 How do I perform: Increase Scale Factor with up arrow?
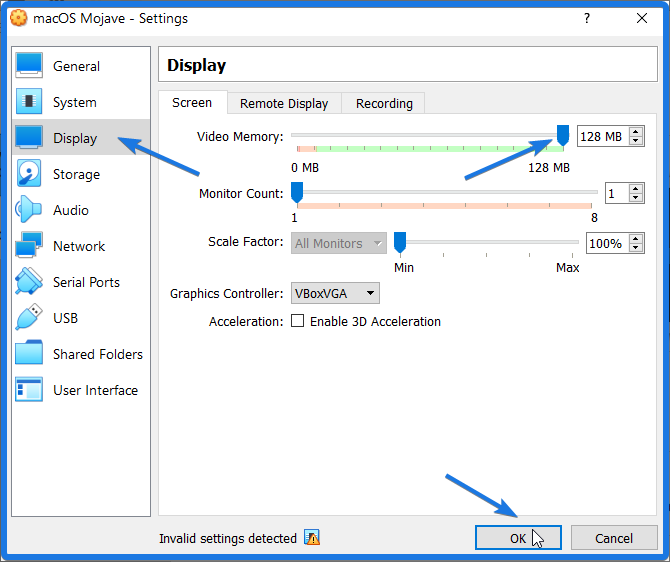[636, 239]
